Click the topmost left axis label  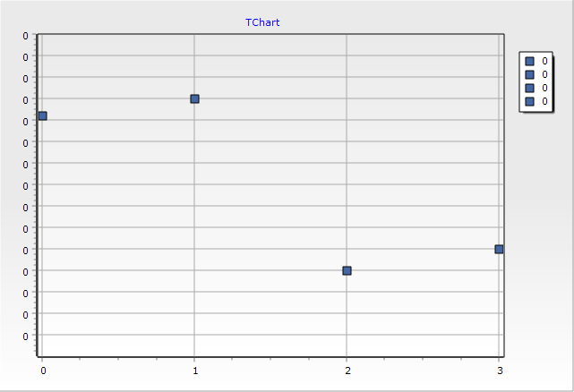point(26,35)
